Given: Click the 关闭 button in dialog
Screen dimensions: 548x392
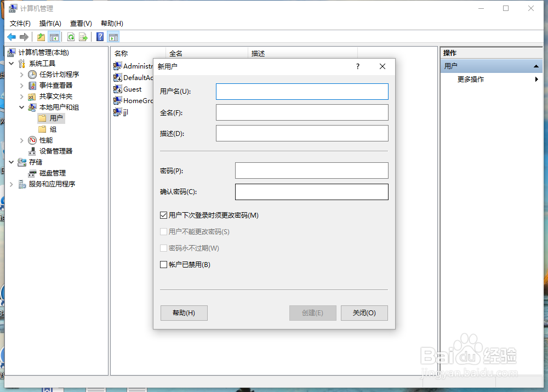Looking at the screenshot, I should pyautogui.click(x=364, y=313).
